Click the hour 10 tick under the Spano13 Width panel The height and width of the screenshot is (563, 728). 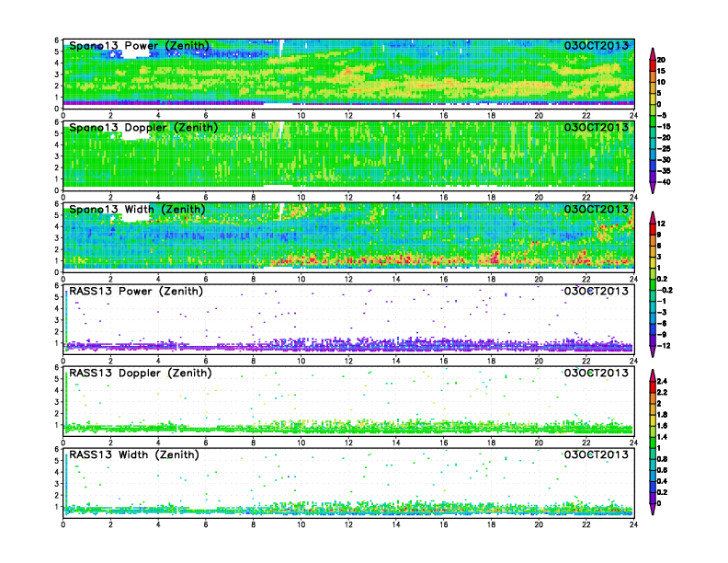(x=301, y=279)
